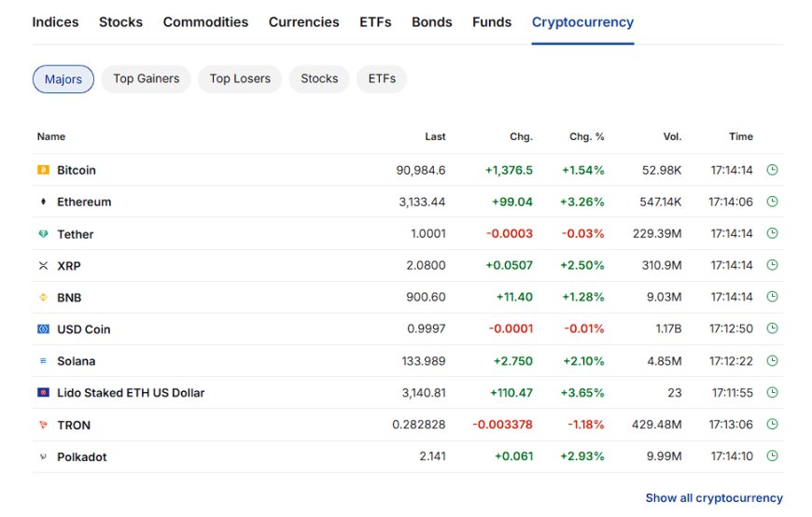812x517 pixels.
Task: Click the clock icon in Ethereum row
Action: click(x=772, y=202)
